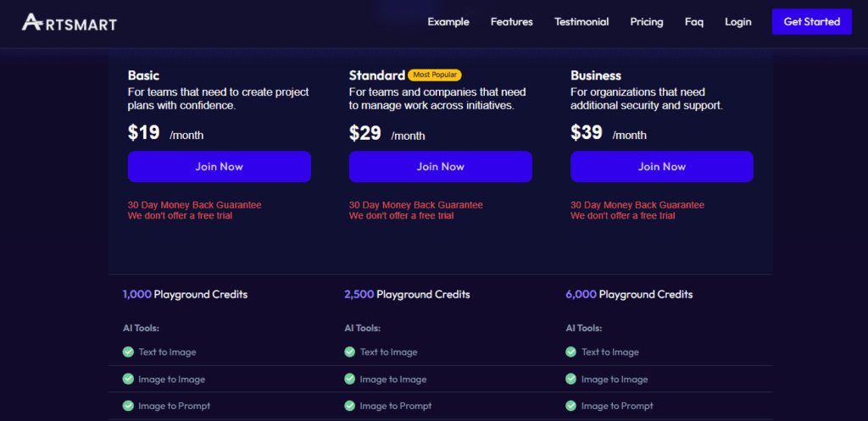Join Now for the Basic $19 plan

[220, 167]
